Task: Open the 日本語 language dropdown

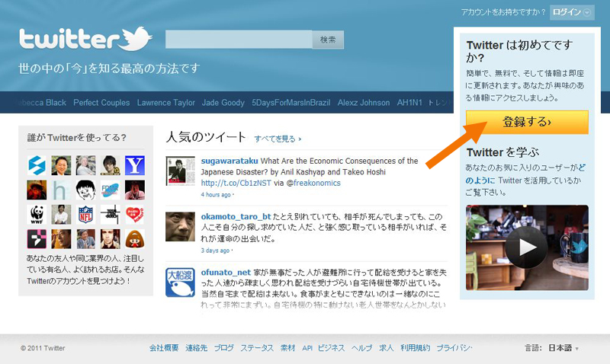Action: click(x=563, y=348)
